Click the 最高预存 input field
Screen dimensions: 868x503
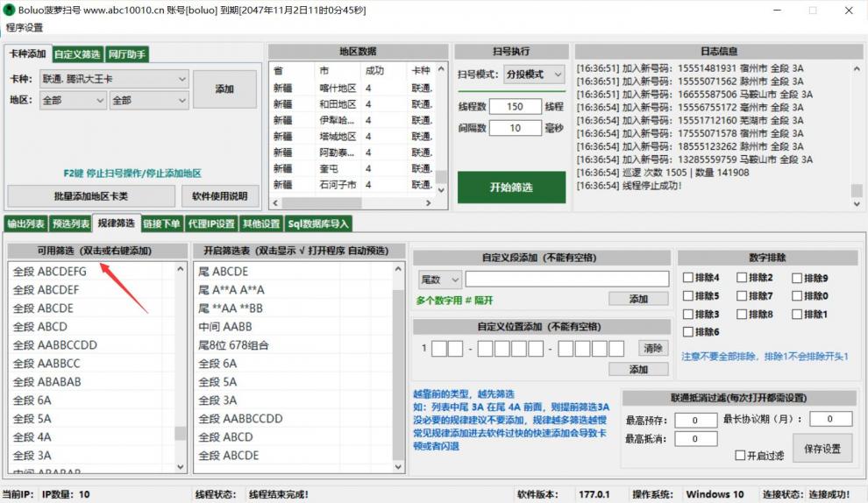click(696, 420)
